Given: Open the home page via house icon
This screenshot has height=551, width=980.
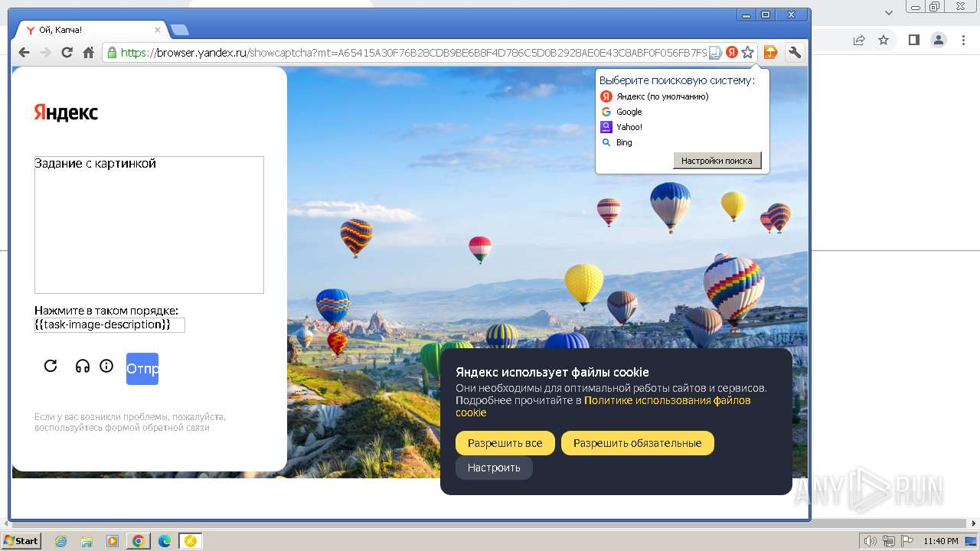Looking at the screenshot, I should coord(88,52).
